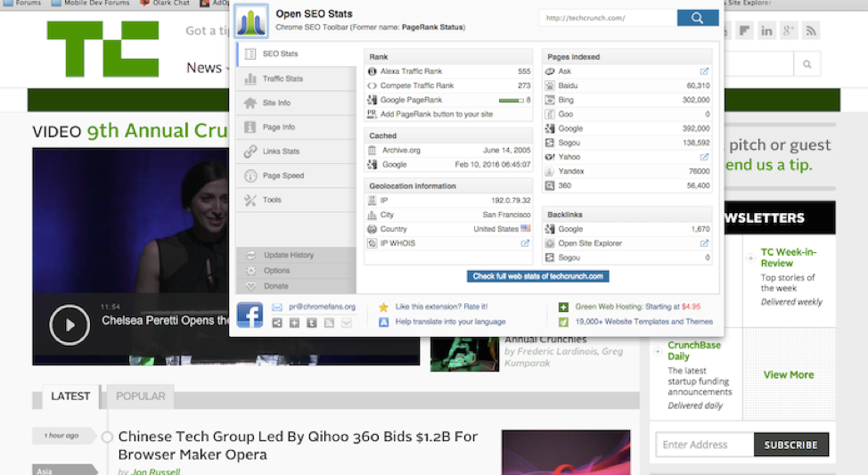Image resolution: width=868 pixels, height=475 pixels.
Task: Click Help translate into your language
Action: pyautogui.click(x=450, y=322)
